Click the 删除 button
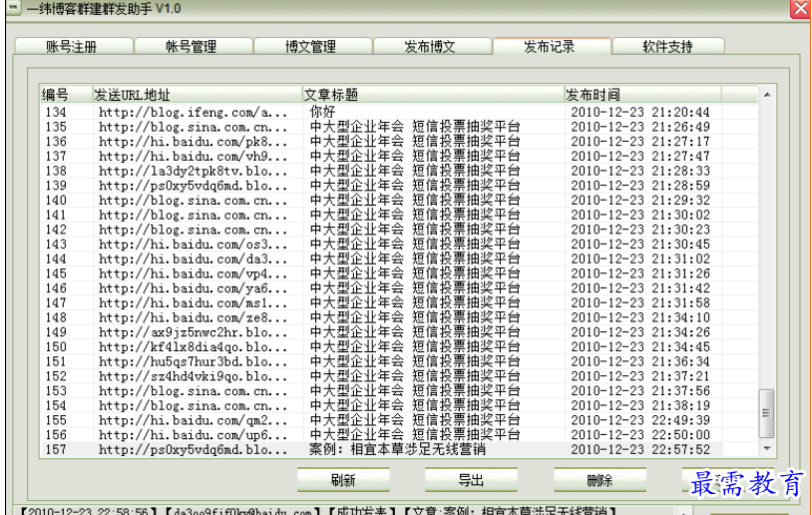Image resolution: width=812 pixels, height=515 pixels. 599,480
